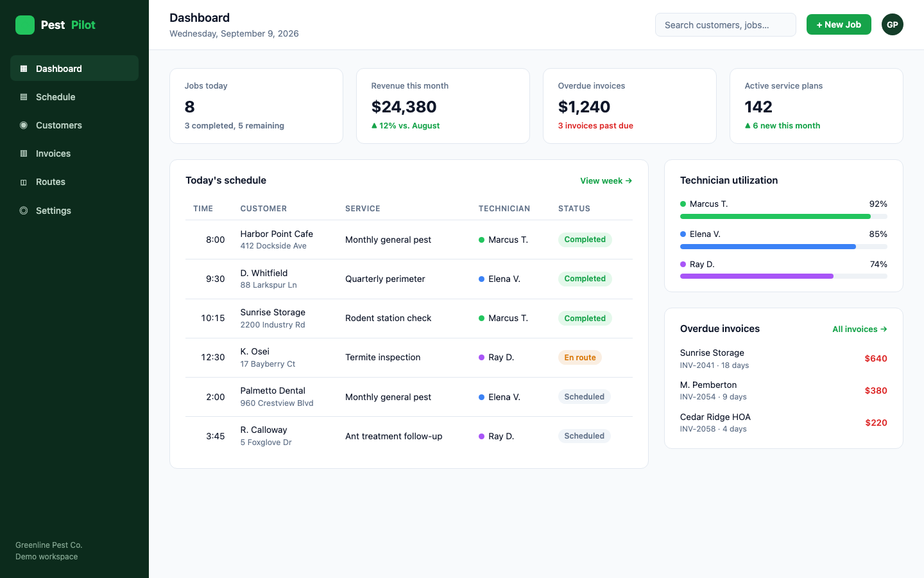The image size is (924, 578).
Task: Open the Jobs today card
Action: click(256, 106)
